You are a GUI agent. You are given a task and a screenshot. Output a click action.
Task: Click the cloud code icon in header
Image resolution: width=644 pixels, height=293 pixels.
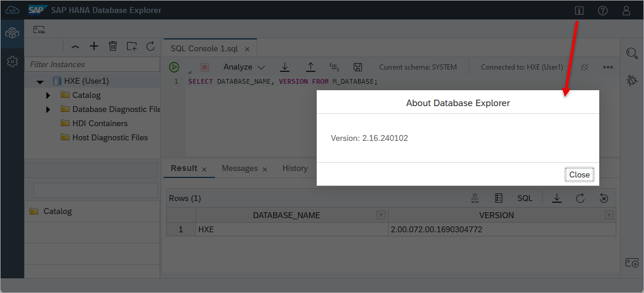click(x=12, y=10)
